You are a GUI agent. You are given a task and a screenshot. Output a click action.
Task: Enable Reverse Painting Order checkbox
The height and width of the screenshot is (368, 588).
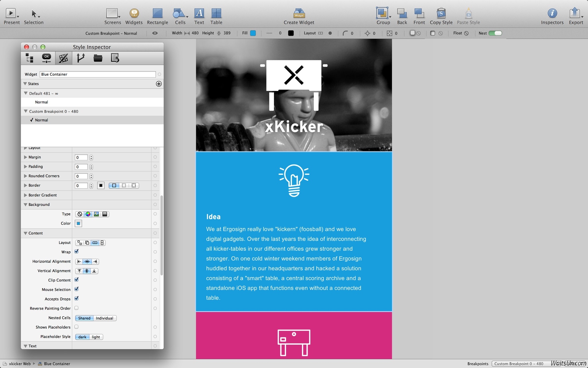77,308
